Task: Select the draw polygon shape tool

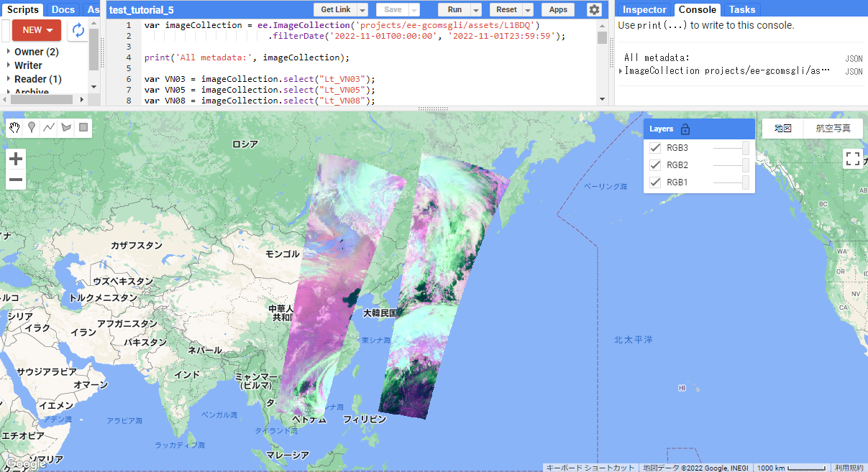Action: click(x=66, y=128)
